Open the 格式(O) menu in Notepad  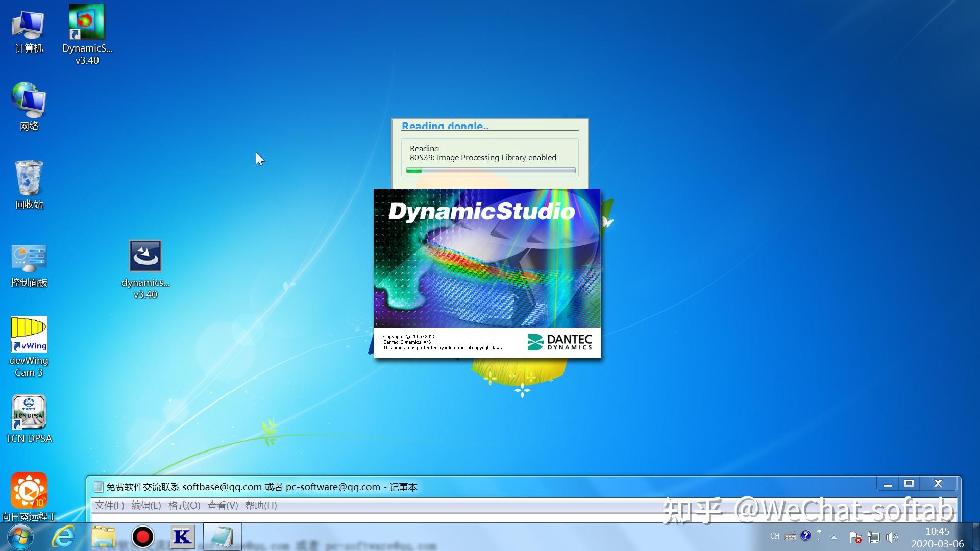click(183, 505)
